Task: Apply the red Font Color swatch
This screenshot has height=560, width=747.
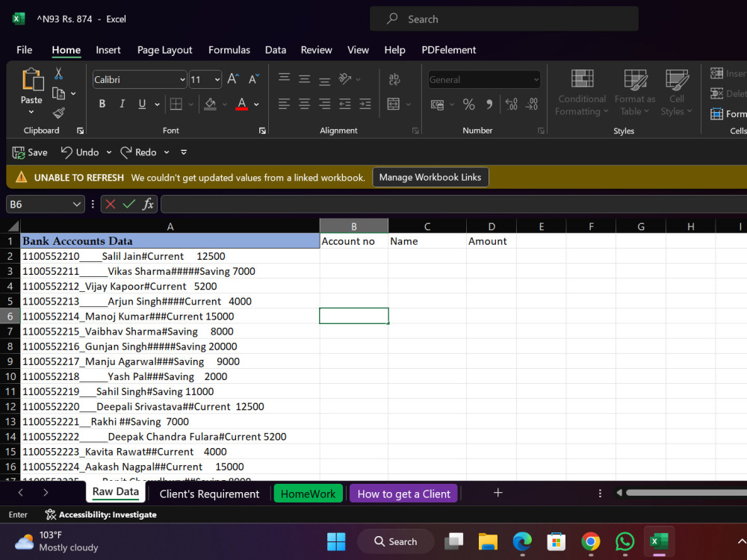Action: pyautogui.click(x=242, y=104)
